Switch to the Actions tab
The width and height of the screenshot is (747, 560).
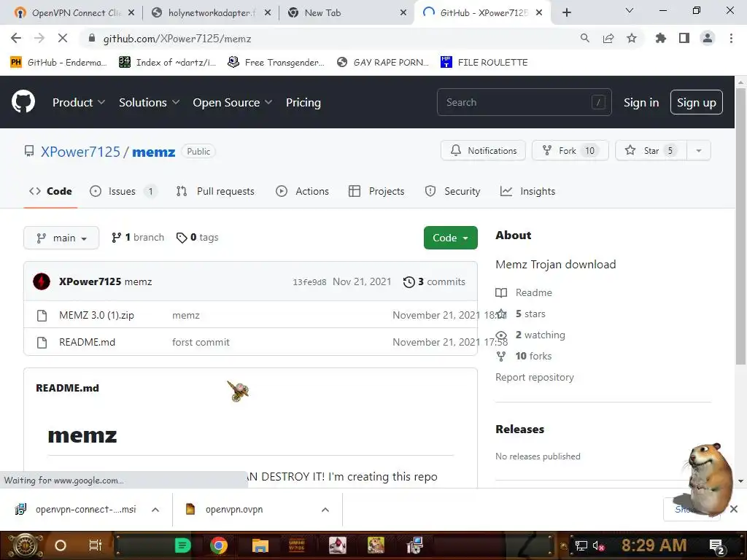(x=303, y=191)
